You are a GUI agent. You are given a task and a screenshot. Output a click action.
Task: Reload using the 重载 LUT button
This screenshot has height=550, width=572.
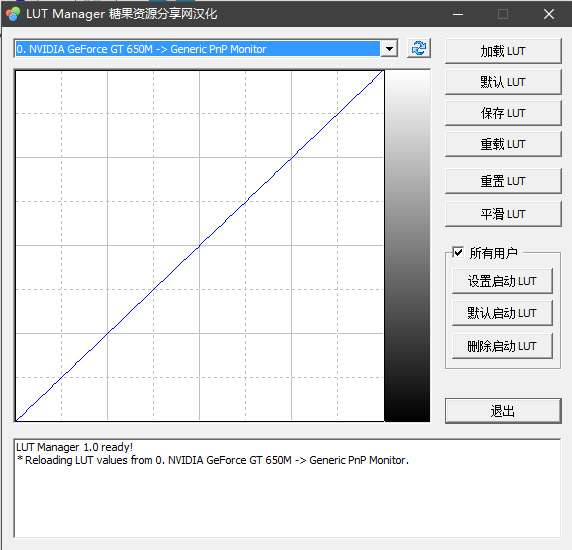click(x=503, y=144)
